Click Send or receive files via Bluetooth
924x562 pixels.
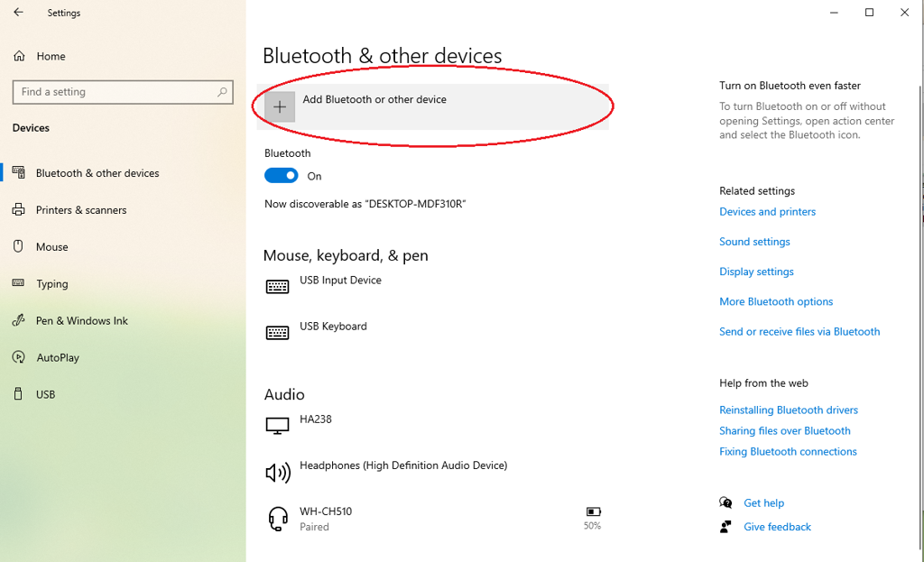point(799,332)
